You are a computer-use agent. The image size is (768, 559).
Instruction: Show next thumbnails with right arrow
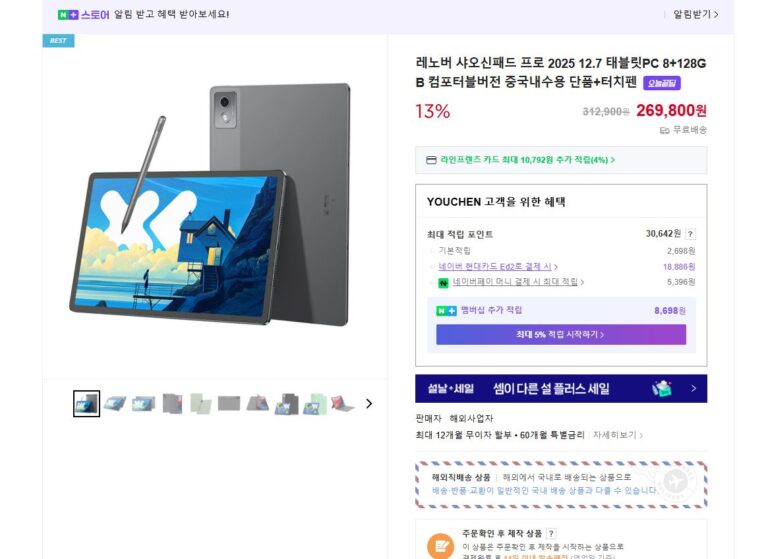tap(369, 403)
